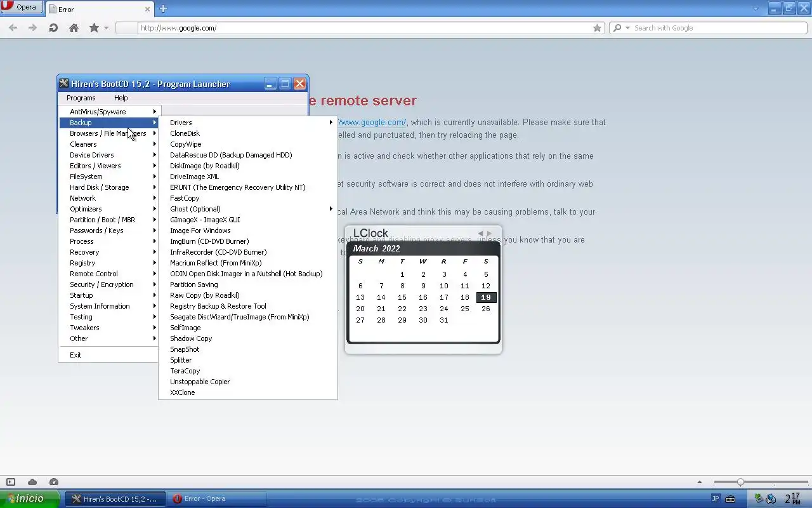Go forward in Opera history

[32, 28]
